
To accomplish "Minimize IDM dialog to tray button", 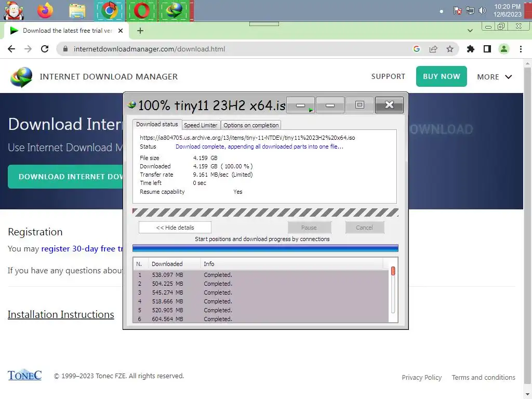I will pos(301,105).
